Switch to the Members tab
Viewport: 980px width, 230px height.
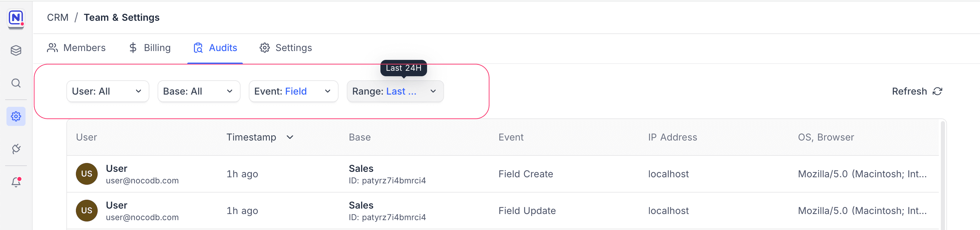pos(77,48)
